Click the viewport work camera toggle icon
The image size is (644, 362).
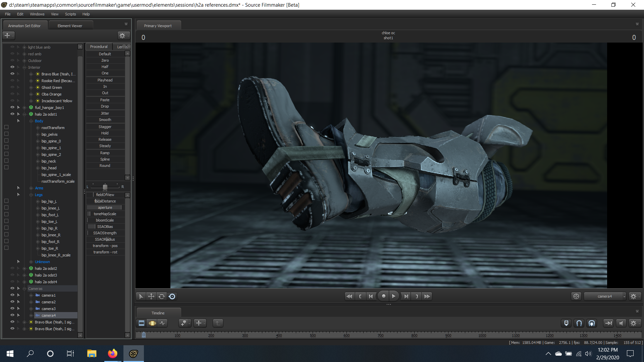[x=576, y=296]
